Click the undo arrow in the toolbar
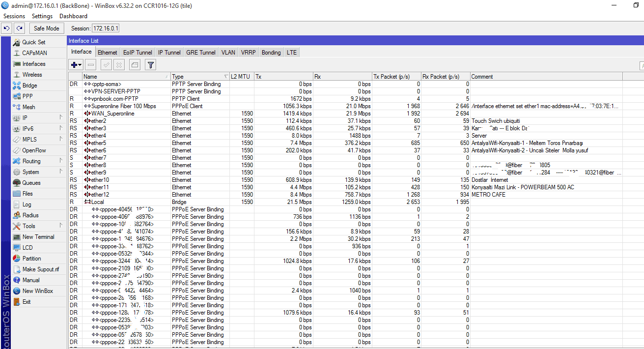This screenshot has height=349, width=644. coord(7,29)
